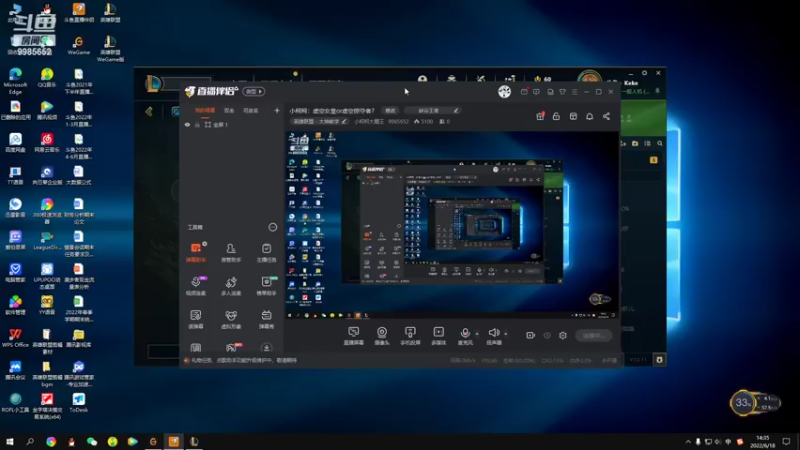The width and height of the screenshot is (800, 450).
Task: Add a 多媒体 multimedia source
Action: click(439, 336)
